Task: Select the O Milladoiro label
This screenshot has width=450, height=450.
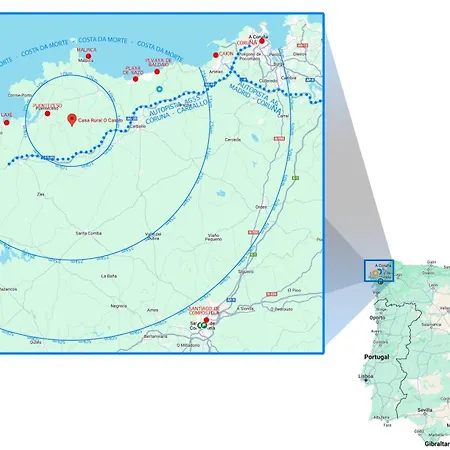Action: 188,345
